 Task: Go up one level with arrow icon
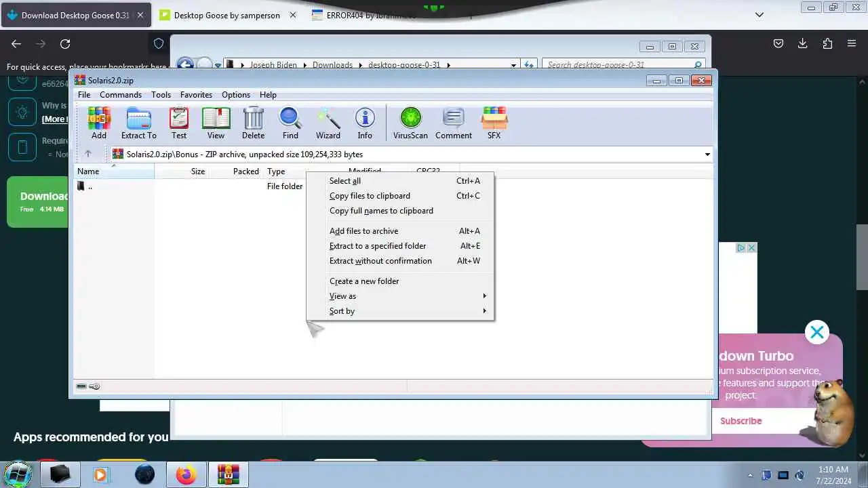[x=88, y=154]
